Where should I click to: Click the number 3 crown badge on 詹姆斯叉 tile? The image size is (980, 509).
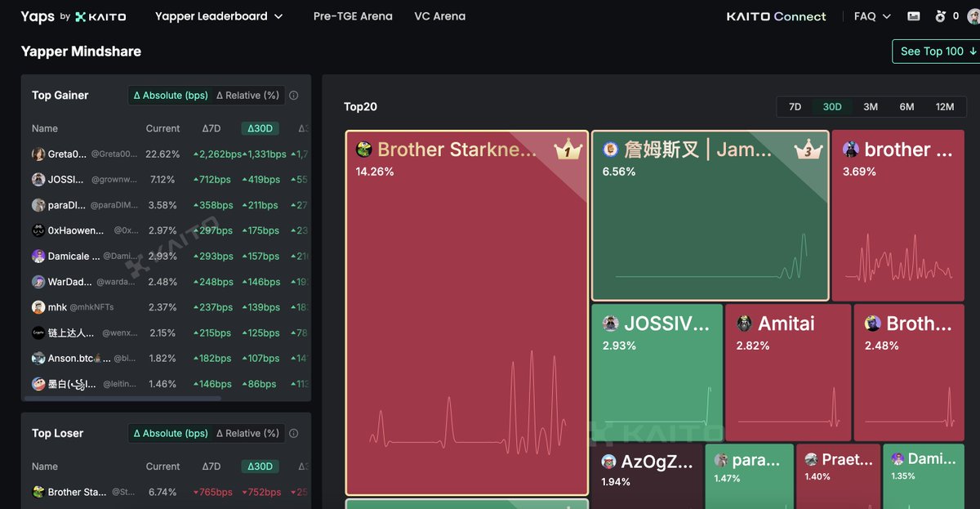click(x=808, y=150)
